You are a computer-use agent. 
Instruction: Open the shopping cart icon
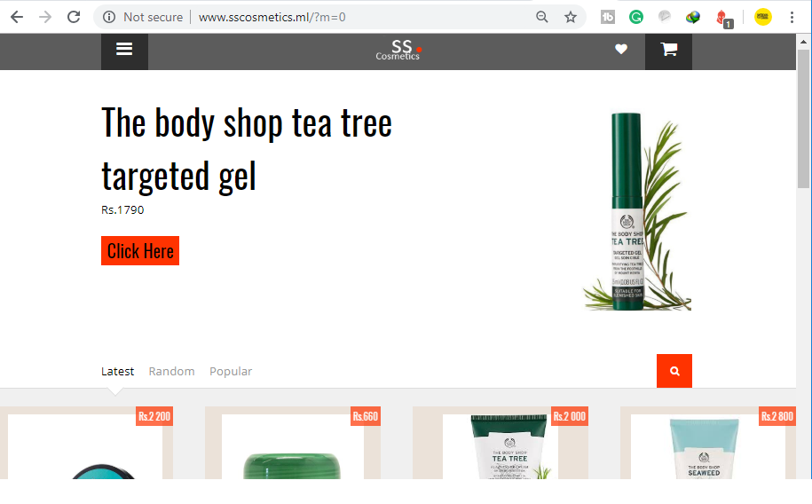pos(668,50)
